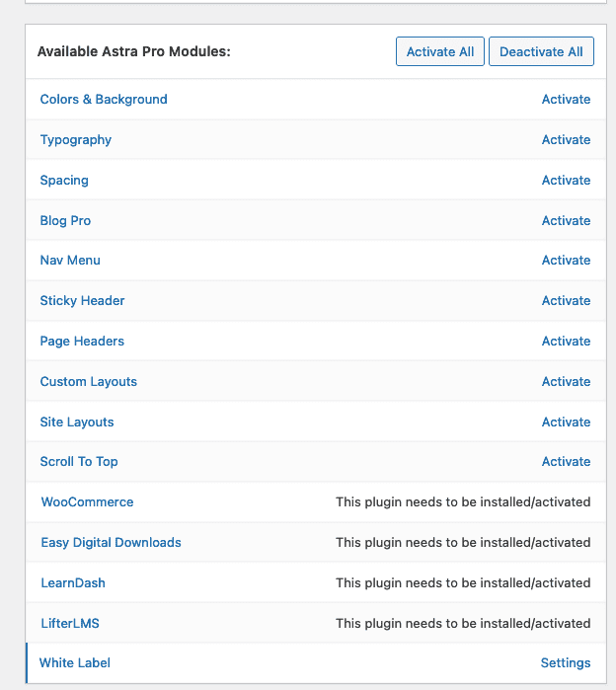
Task: Turn on the Sticky Header module
Action: point(566,301)
